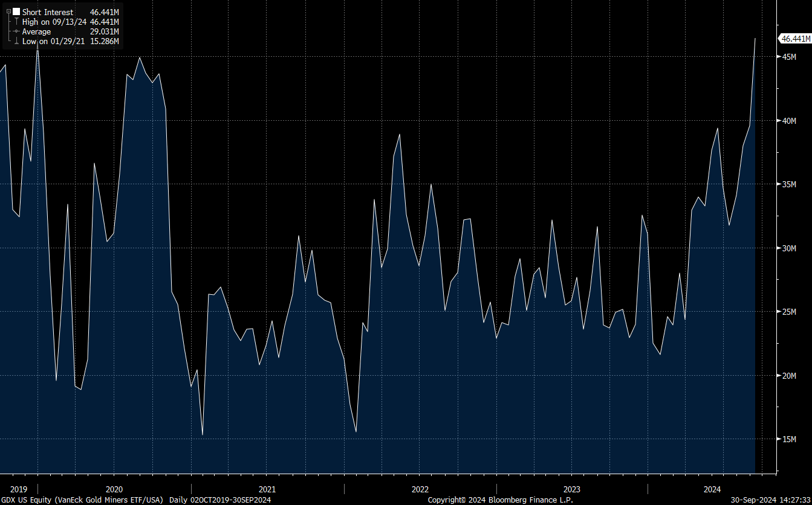Click the 2024 label on the time axis
This screenshot has width=812, height=505.
tap(713, 489)
